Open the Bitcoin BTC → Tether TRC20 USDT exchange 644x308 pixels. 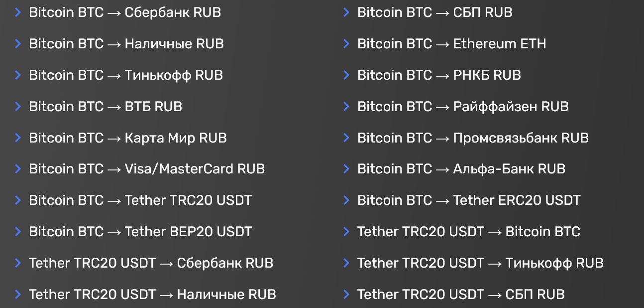pos(141,200)
